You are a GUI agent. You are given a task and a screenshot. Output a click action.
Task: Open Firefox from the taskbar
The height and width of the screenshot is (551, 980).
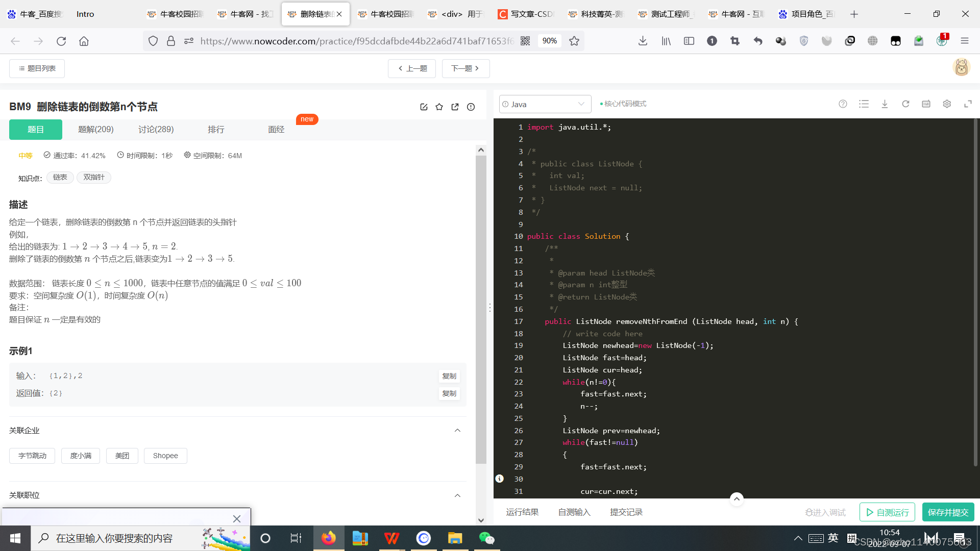pyautogui.click(x=328, y=538)
